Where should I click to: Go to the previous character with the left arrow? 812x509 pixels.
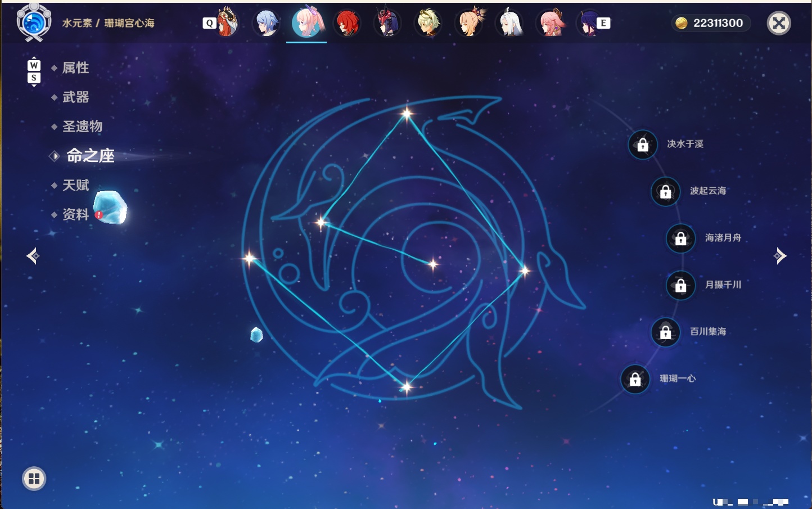(x=33, y=256)
